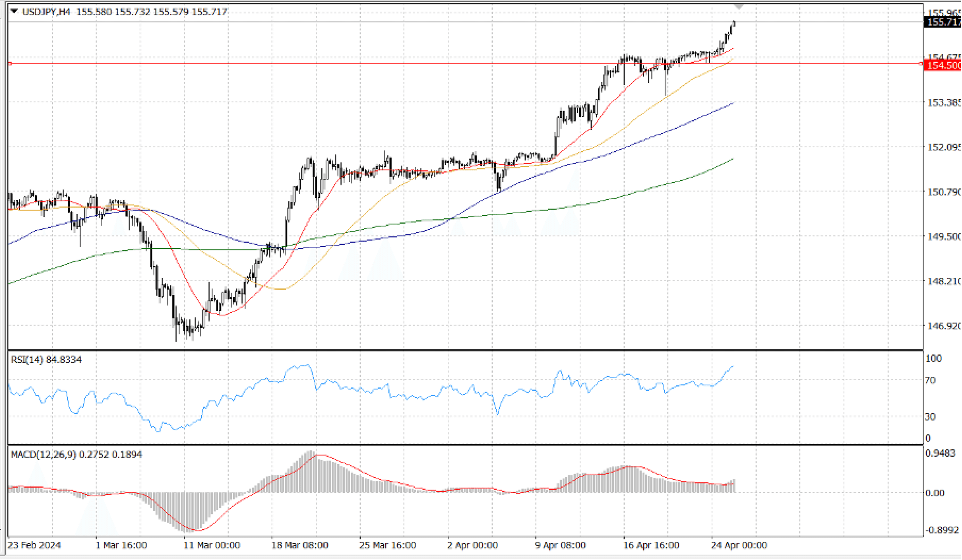Click the USDJPY,H4 symbol title text

[x=46, y=12]
